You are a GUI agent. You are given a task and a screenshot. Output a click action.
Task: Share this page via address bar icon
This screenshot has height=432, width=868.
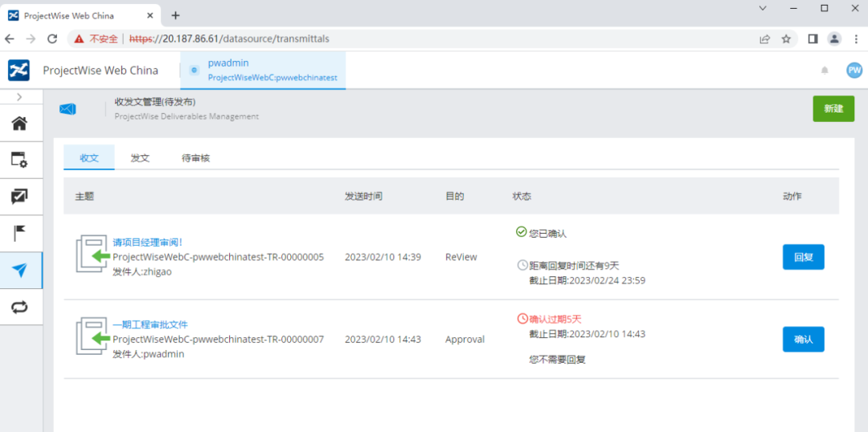tap(764, 39)
